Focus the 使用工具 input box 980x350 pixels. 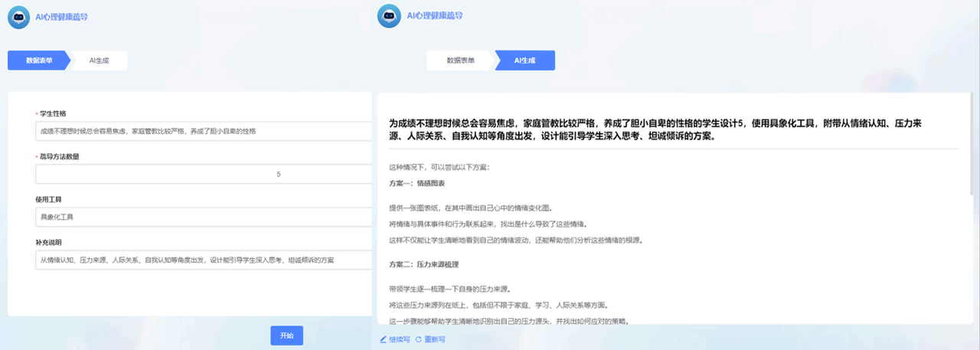pyautogui.click(x=203, y=217)
